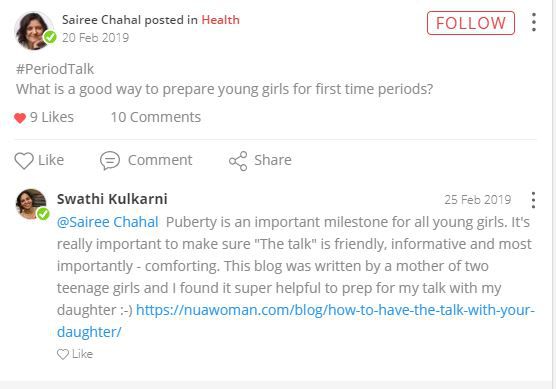The width and height of the screenshot is (556, 389).
Task: Click verified badge on Swathi Kulkarni's avatar
Action: [x=43, y=213]
